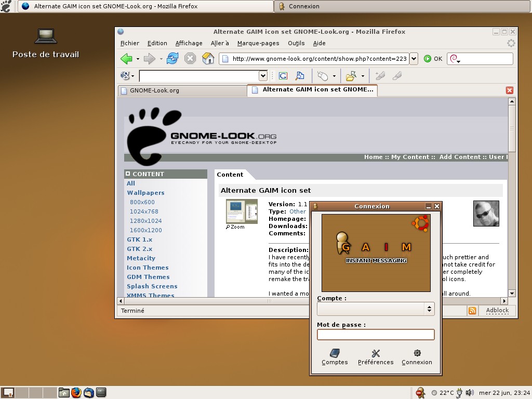Open the Marque-pages menu
532x399 pixels.
click(x=258, y=43)
